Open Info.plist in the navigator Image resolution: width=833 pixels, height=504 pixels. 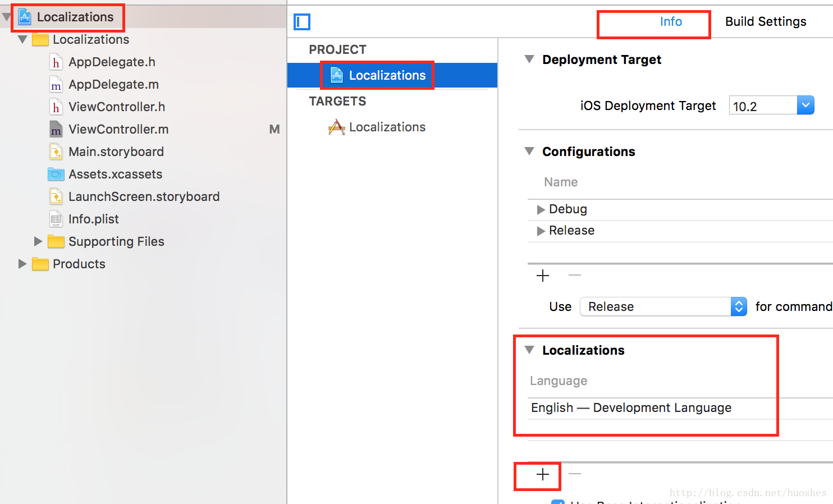coord(94,219)
